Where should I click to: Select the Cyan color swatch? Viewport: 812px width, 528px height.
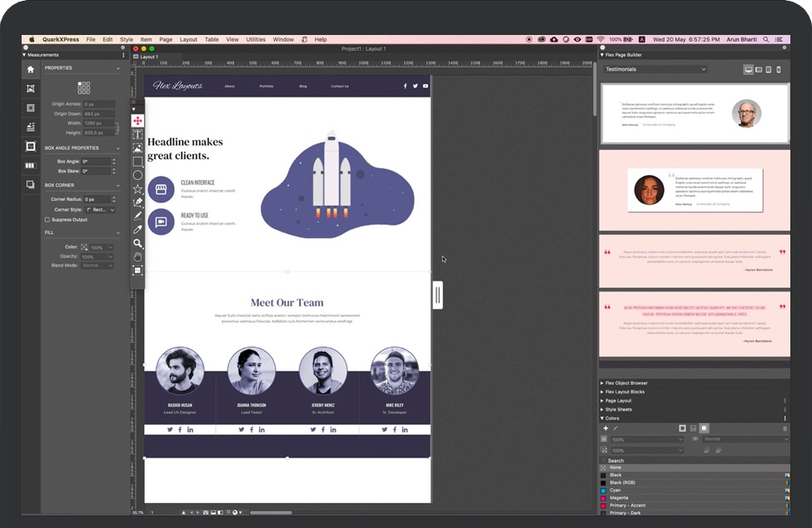click(x=615, y=491)
